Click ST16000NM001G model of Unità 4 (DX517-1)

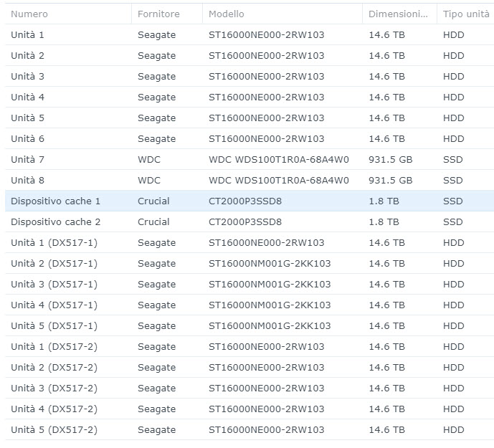270,305
